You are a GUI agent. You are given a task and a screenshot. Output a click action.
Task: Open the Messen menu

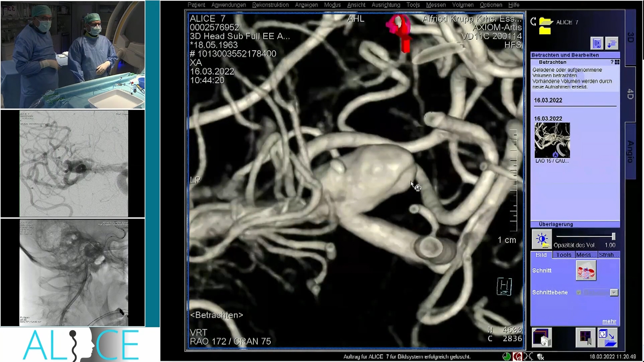435,5
